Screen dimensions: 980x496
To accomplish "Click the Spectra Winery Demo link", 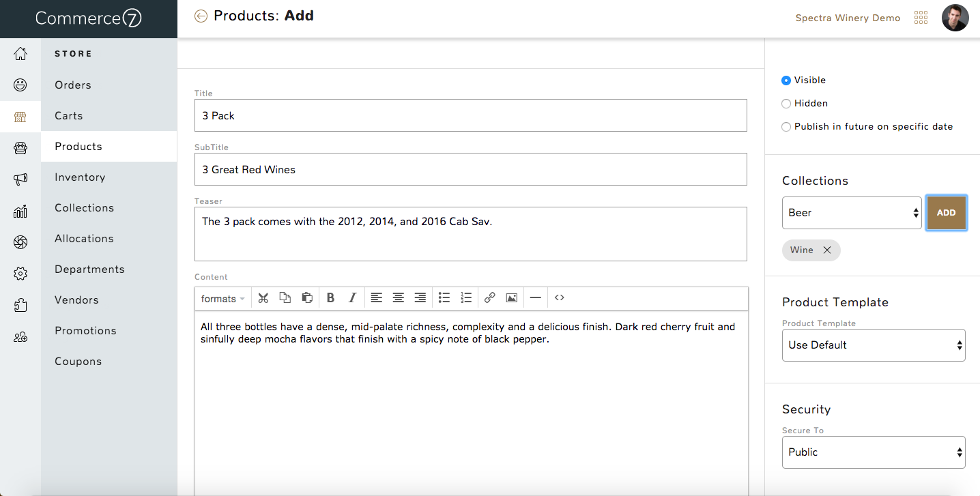I will [x=848, y=18].
